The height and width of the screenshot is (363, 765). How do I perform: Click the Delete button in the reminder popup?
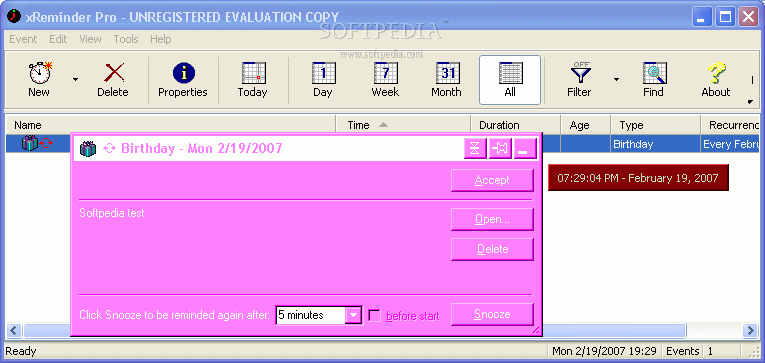[x=492, y=249]
